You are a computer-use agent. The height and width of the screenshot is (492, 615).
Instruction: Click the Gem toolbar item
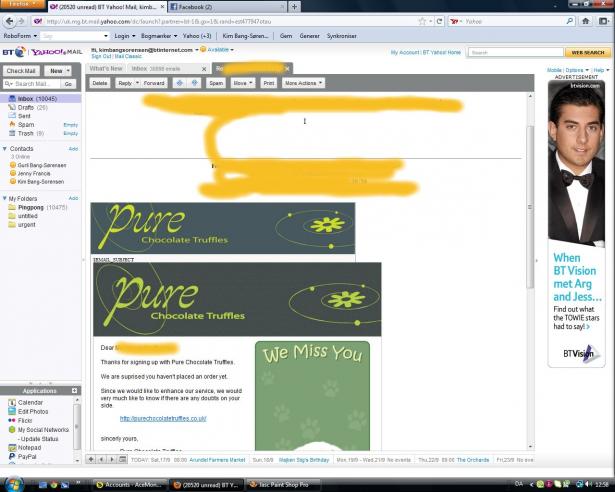286,36
